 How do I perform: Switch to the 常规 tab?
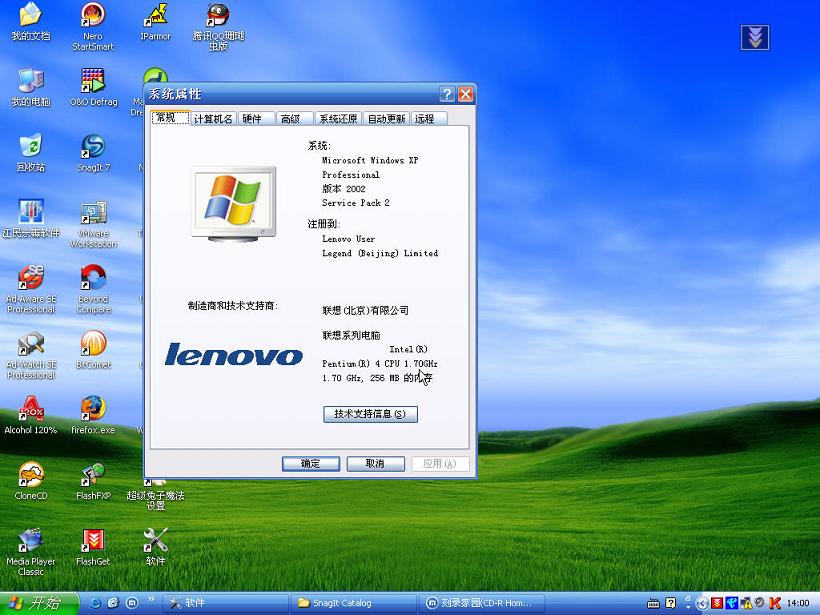pos(170,118)
